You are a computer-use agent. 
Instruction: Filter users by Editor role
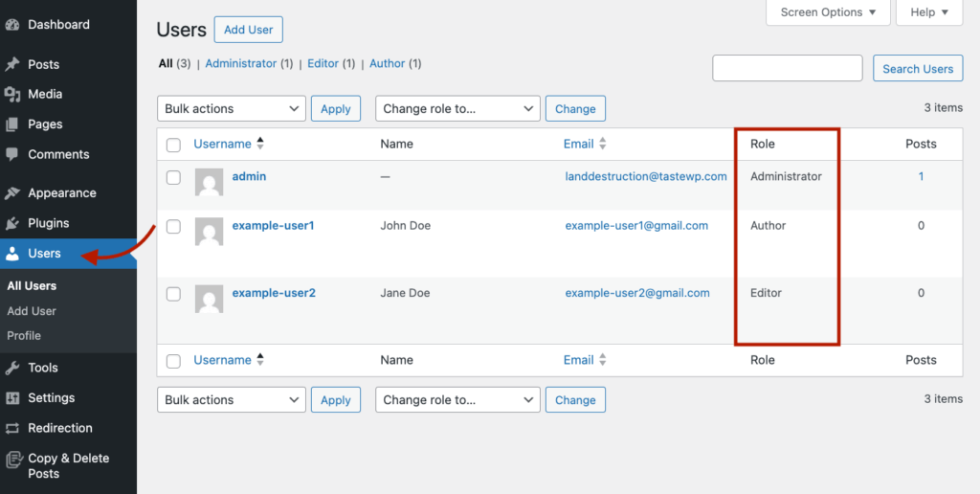(323, 64)
